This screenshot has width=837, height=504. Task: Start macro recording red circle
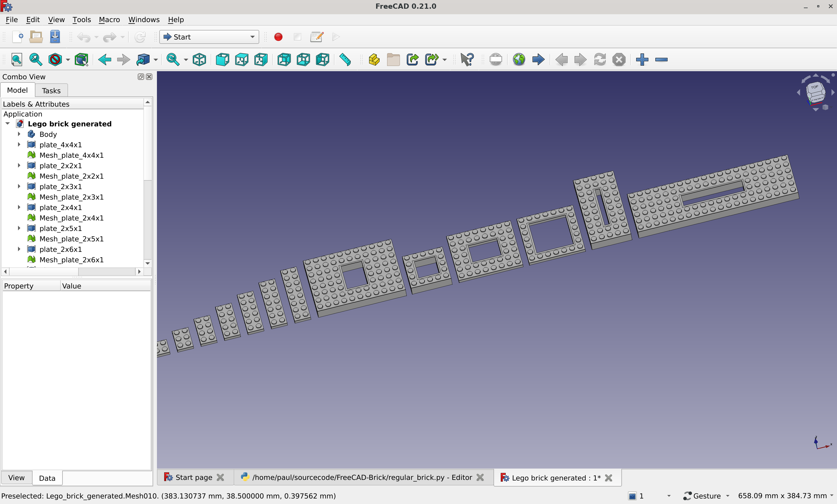278,37
